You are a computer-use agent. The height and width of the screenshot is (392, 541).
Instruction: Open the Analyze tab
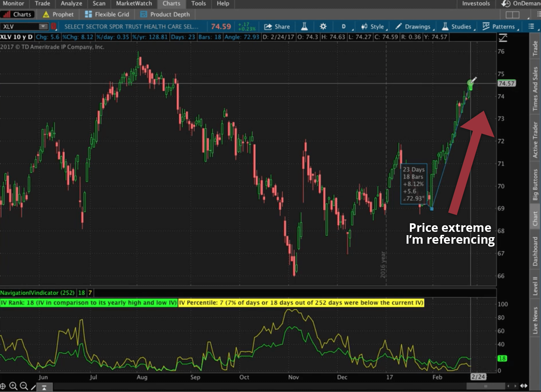(x=71, y=4)
